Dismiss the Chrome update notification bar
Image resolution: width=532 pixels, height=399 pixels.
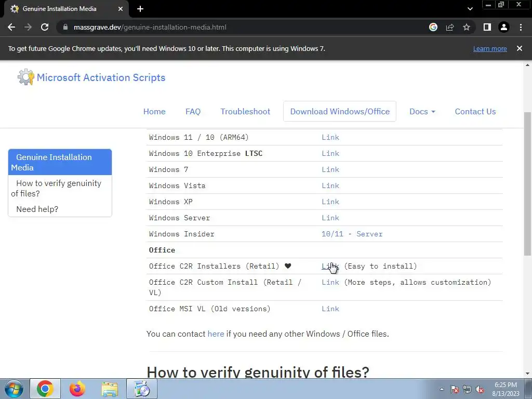click(520, 48)
